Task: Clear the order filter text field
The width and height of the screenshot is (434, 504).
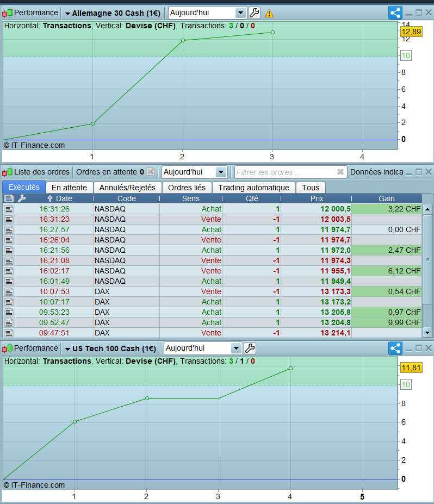Action: point(340,172)
